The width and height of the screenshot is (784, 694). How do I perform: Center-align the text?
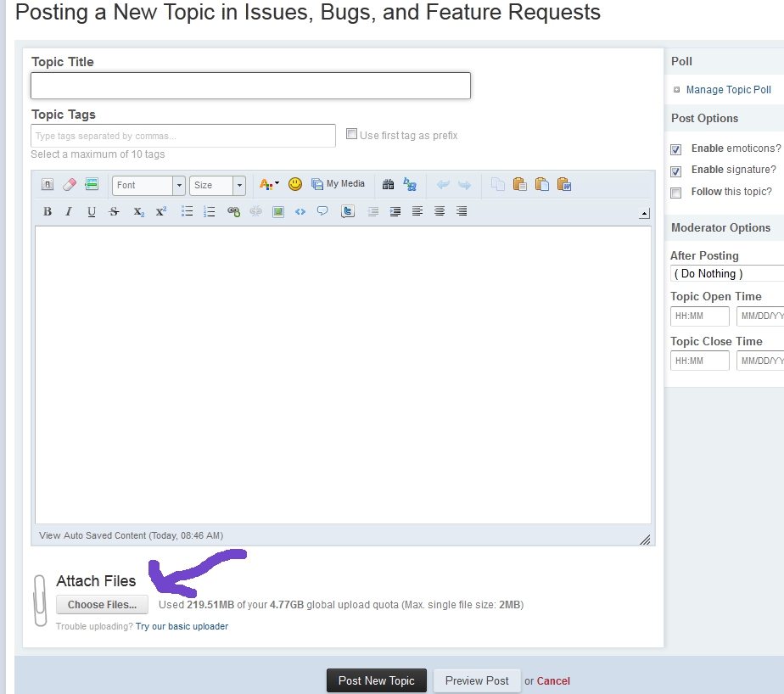pos(440,211)
